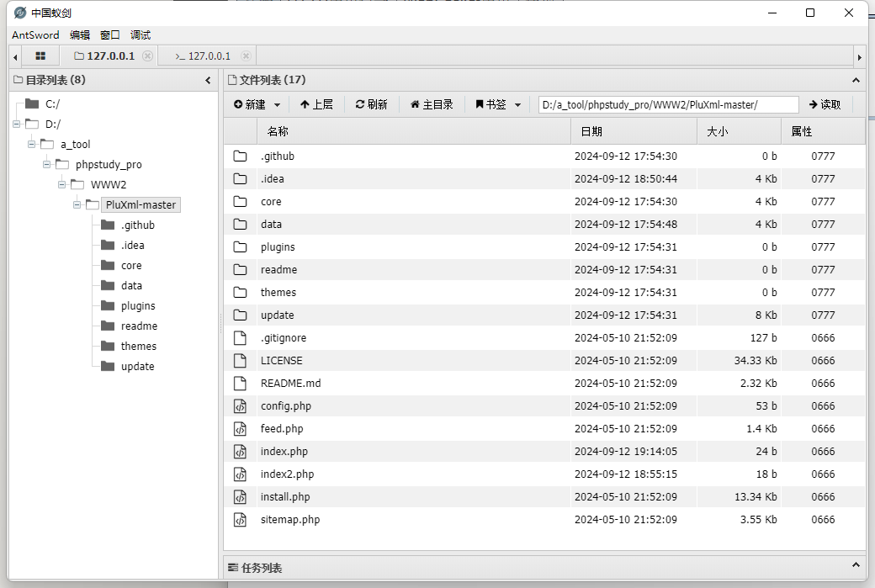Click the themes folder icon in file list

(240, 293)
